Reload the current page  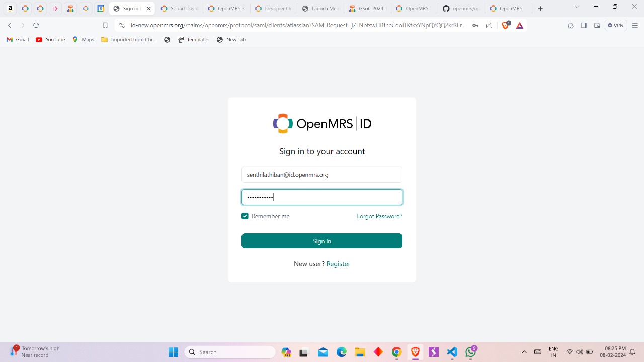pyautogui.click(x=36, y=25)
